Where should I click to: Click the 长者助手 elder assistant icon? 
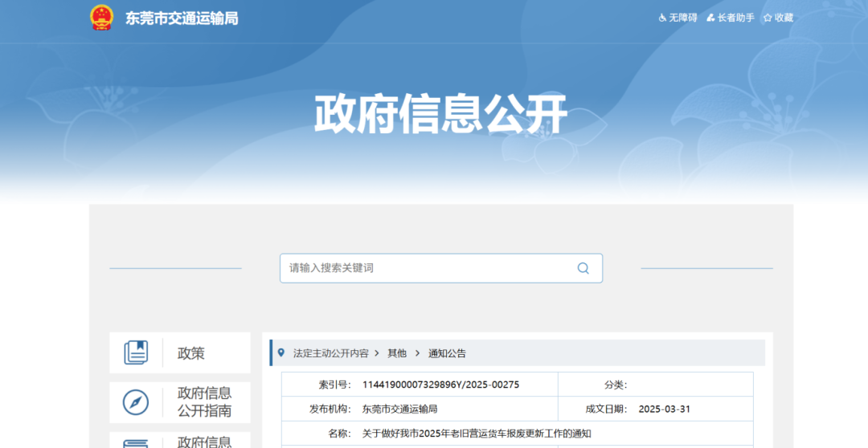tap(710, 18)
